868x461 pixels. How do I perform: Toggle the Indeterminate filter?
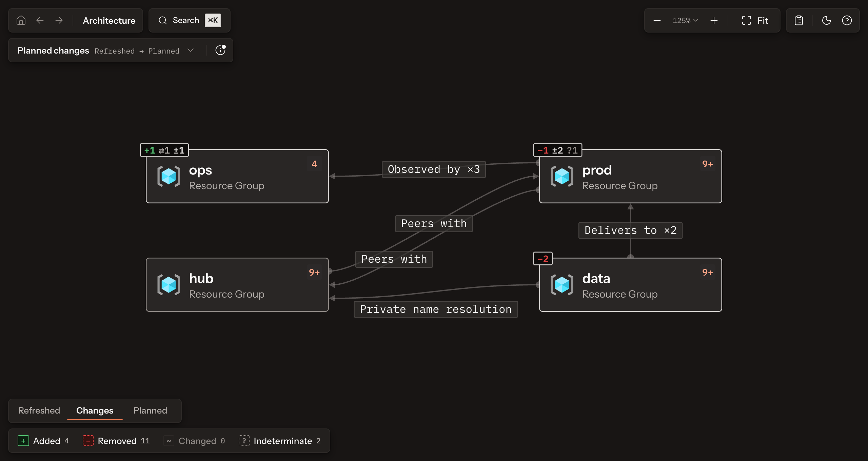coord(280,441)
